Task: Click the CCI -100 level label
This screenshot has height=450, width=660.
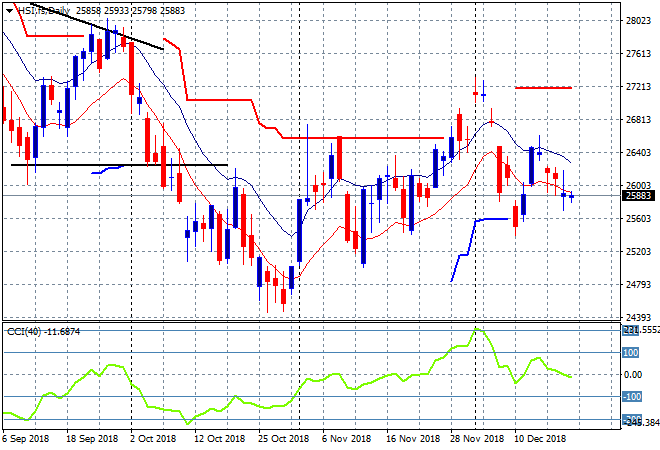Action: (632, 397)
